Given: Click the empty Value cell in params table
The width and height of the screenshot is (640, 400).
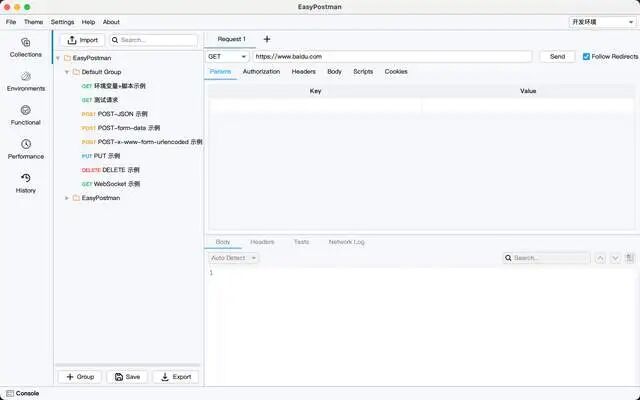Looking at the screenshot, I should [528, 106].
